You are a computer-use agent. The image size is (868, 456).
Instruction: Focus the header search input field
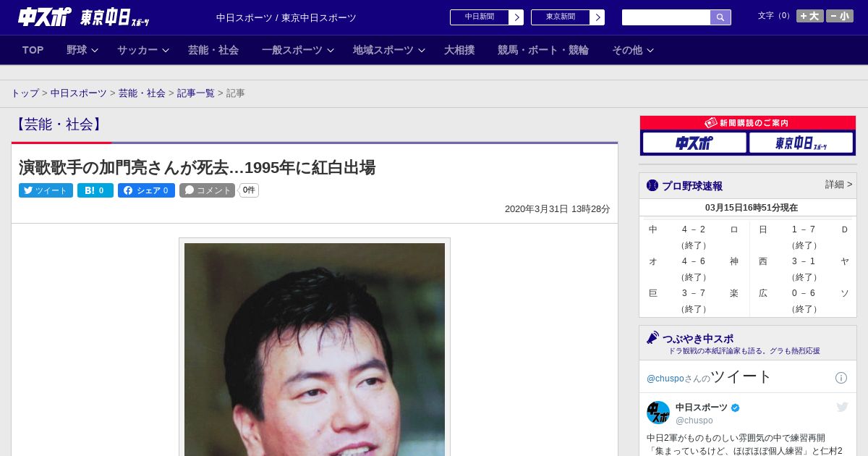coord(666,17)
